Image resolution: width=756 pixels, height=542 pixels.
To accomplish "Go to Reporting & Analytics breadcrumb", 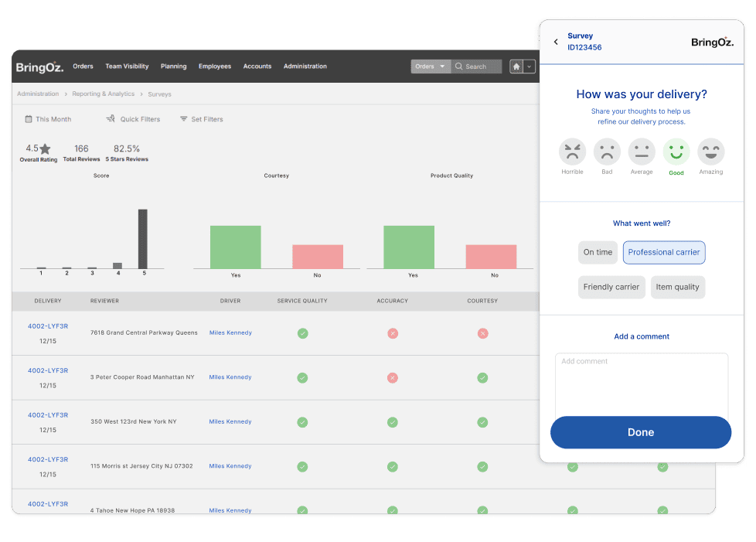I will (103, 94).
